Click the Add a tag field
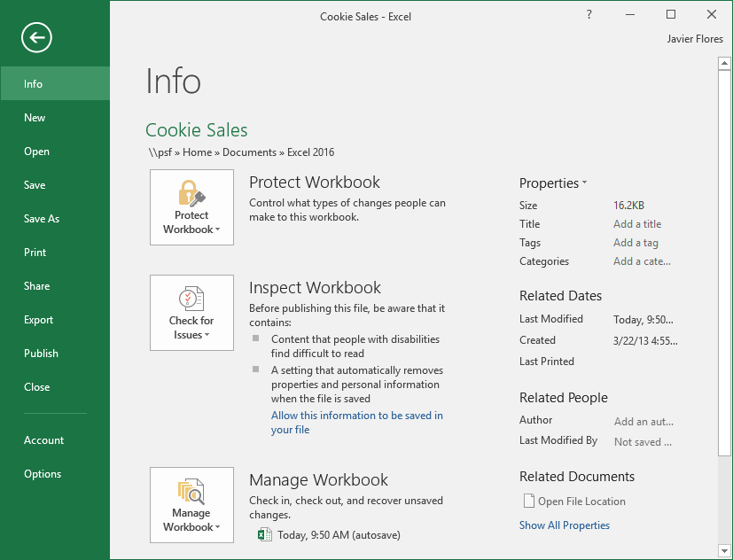 [636, 243]
